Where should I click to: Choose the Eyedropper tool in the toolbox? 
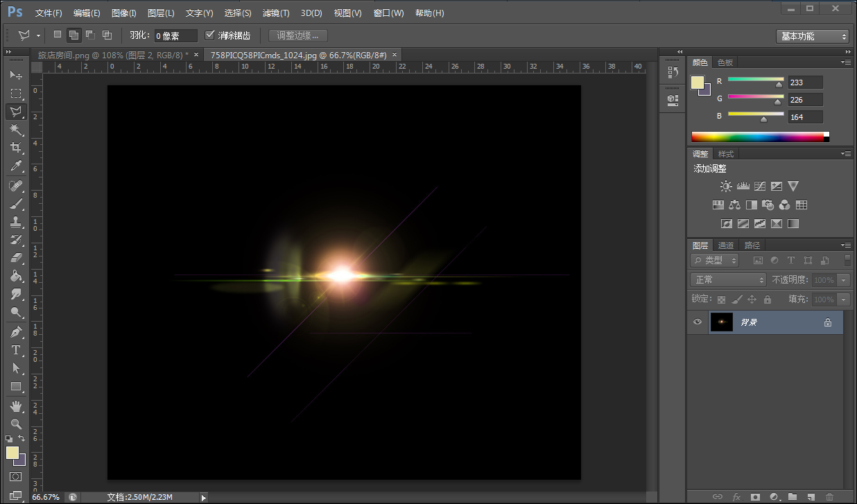pos(16,166)
